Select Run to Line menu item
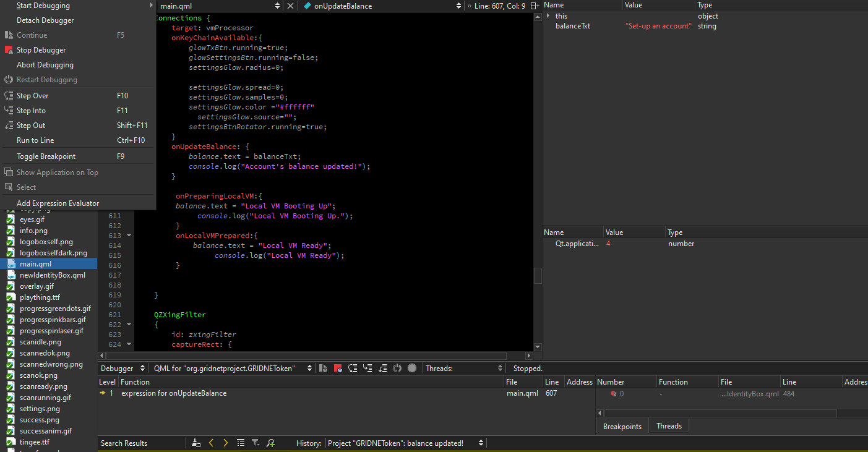The height and width of the screenshot is (452, 868). point(78,140)
